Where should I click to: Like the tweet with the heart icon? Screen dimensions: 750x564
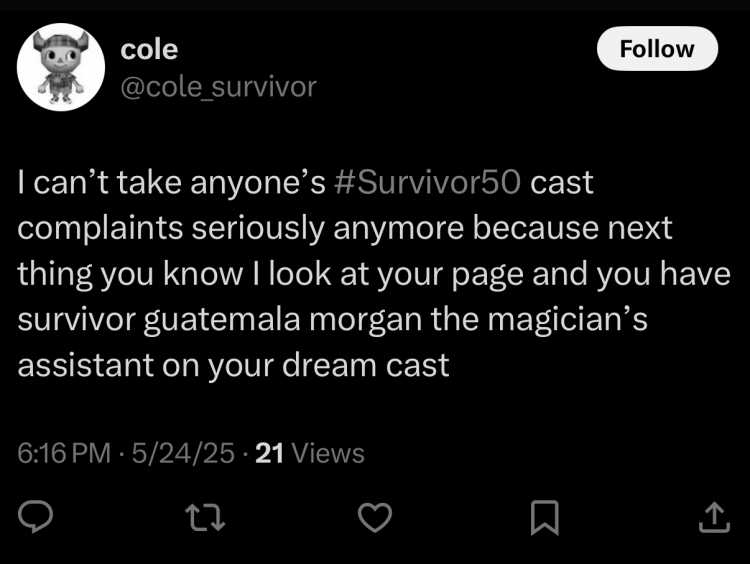[x=375, y=518]
